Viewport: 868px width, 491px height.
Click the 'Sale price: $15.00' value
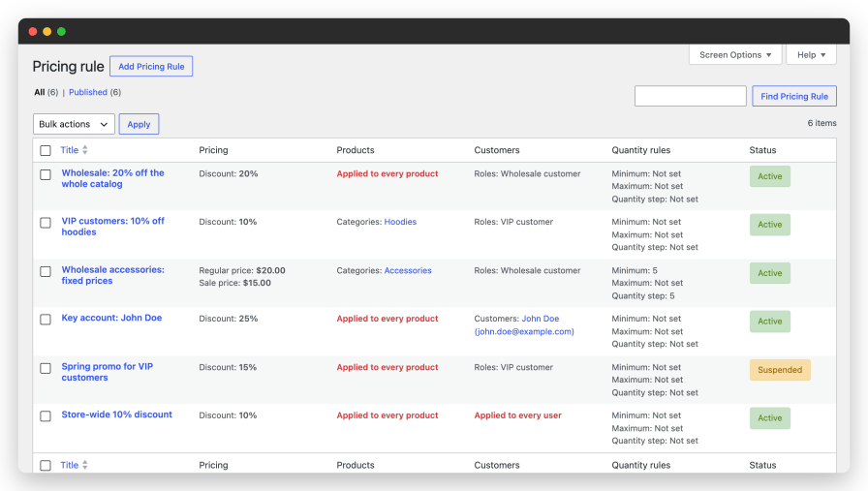coord(235,283)
